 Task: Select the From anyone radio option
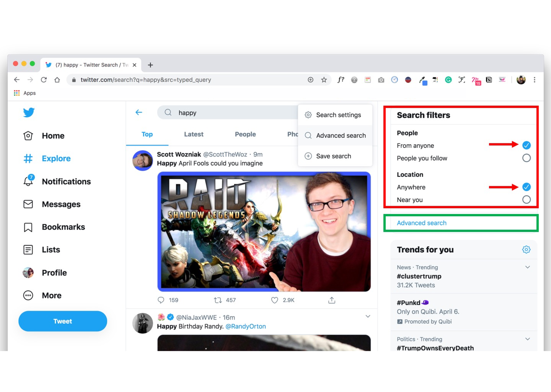click(526, 145)
